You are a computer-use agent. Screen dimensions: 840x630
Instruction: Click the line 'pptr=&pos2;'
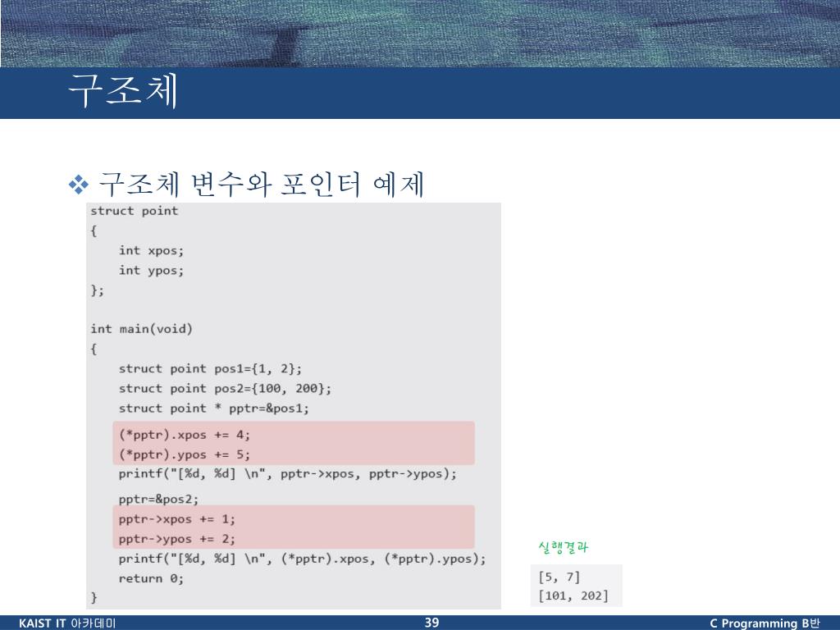coord(158,500)
